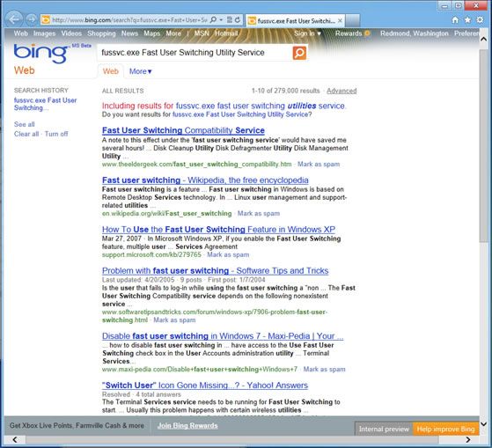Click the "1-10 of 279,000 results" text
The height and width of the screenshot is (448, 492).
click(x=285, y=91)
